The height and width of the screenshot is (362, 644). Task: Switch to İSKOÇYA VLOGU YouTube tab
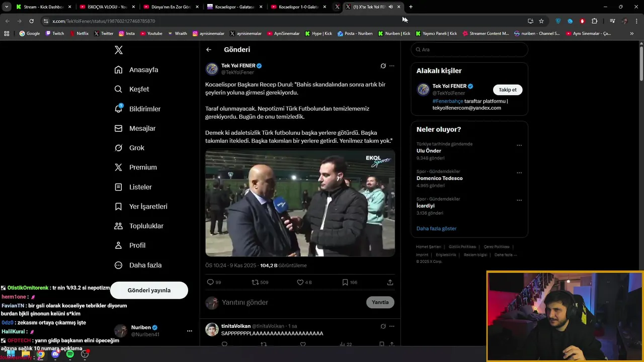click(x=107, y=7)
